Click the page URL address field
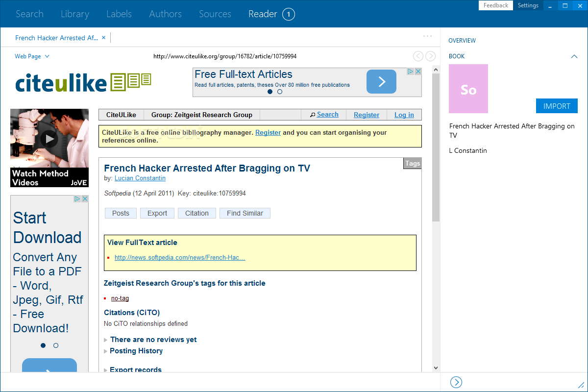Image resolution: width=588 pixels, height=392 pixels. (x=225, y=56)
